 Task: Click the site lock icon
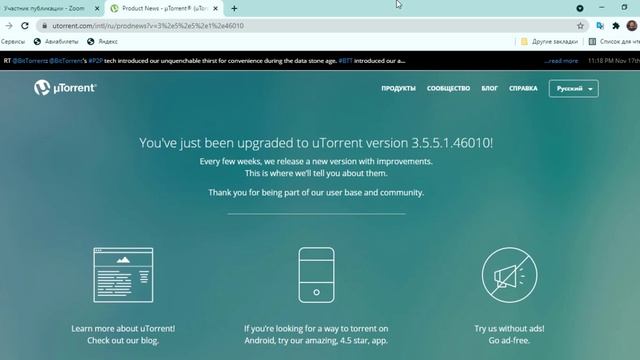pyautogui.click(x=44, y=26)
